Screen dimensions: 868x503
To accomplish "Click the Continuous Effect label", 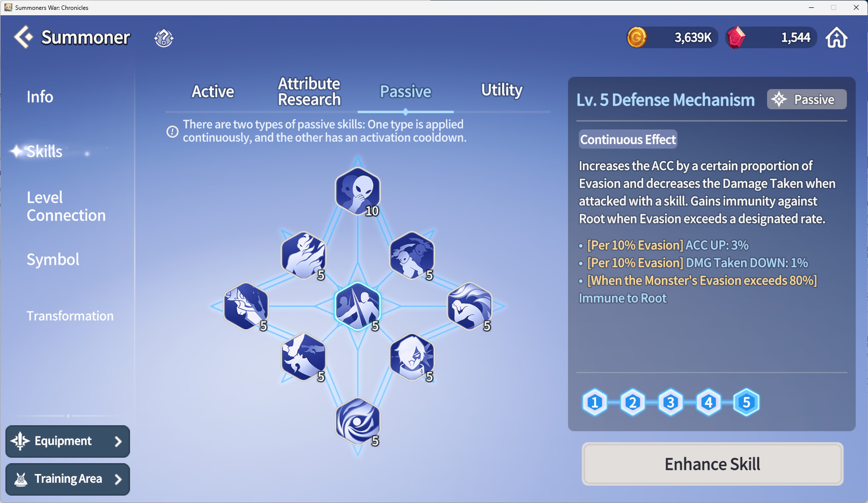I will [628, 140].
